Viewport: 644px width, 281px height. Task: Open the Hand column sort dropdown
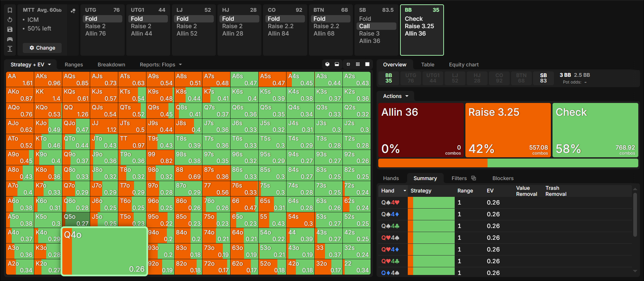coord(404,191)
